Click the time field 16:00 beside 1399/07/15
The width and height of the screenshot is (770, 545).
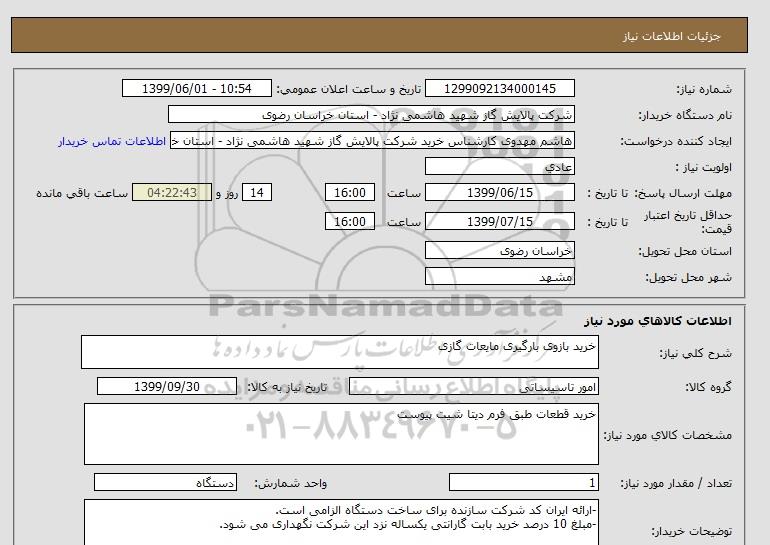pyautogui.click(x=350, y=221)
